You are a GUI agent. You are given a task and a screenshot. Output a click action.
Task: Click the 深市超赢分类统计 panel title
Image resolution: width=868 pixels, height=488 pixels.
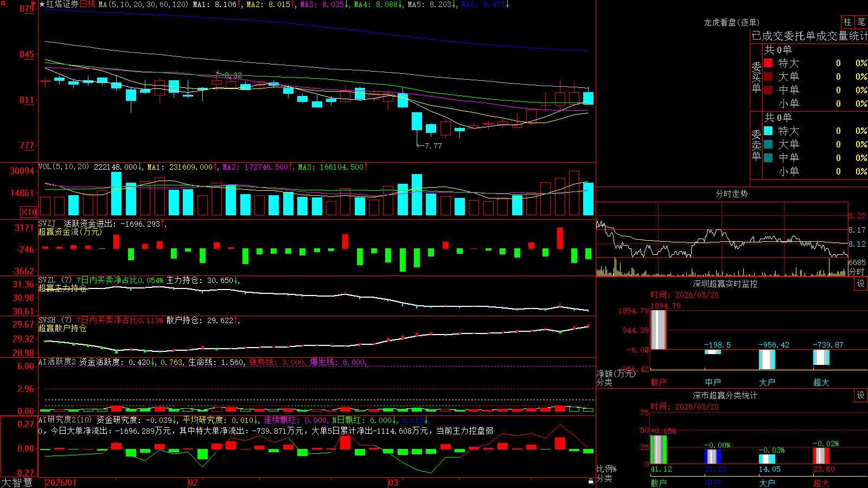[725, 395]
